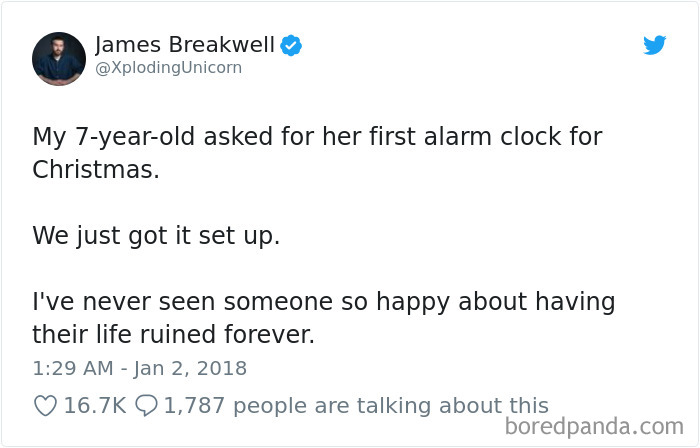Click the blue verified badge

[x=291, y=45]
